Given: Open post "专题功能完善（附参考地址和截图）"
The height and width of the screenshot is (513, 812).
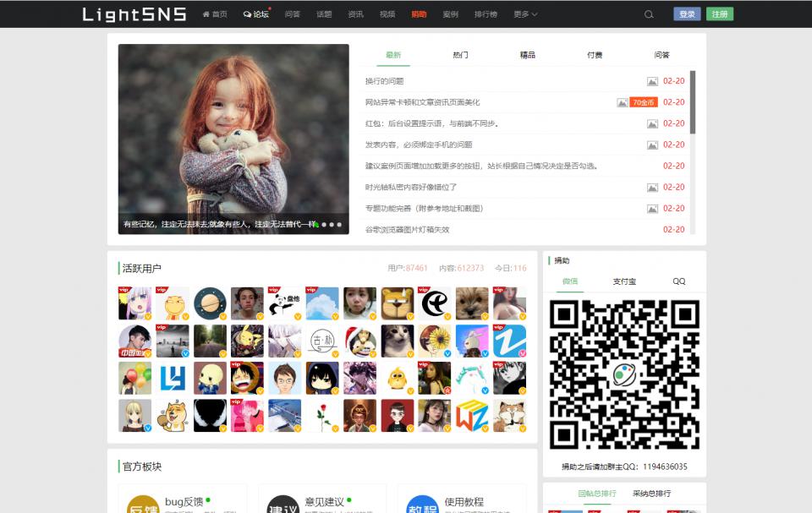Looking at the screenshot, I should (x=424, y=209).
